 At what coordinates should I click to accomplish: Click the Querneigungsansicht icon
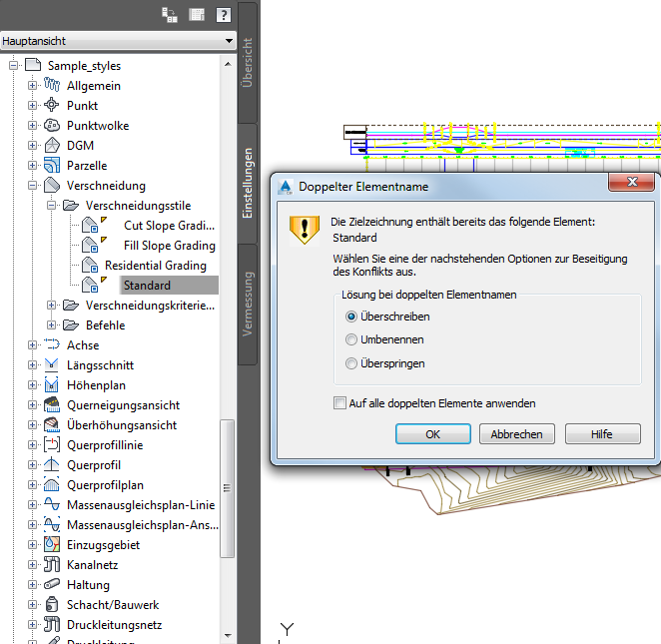(52, 404)
